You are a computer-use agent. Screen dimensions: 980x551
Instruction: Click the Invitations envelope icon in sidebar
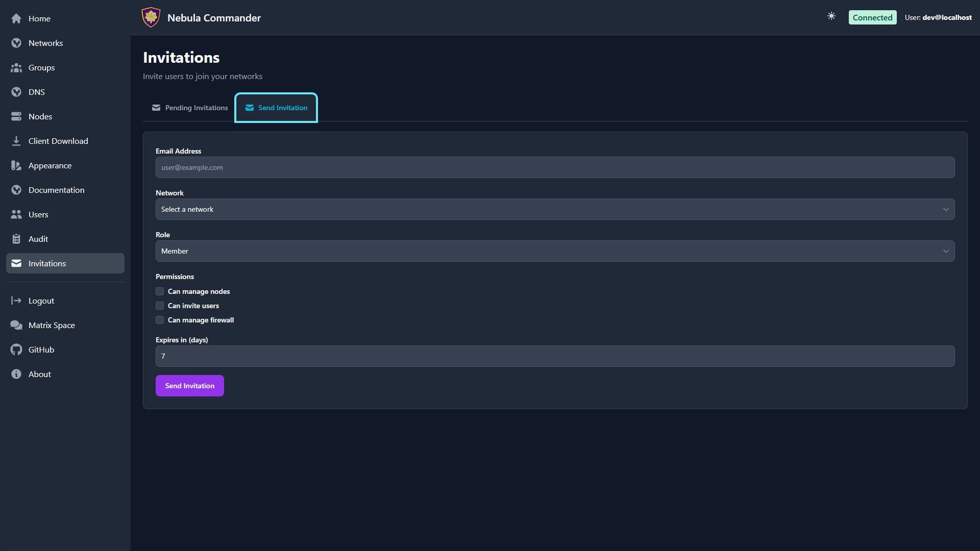pos(16,263)
